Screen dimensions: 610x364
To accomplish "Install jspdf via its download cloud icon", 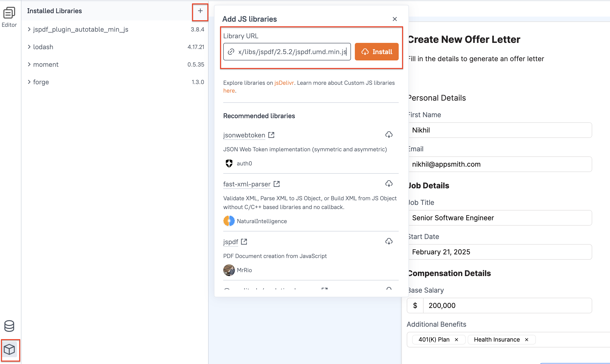I will tap(389, 241).
